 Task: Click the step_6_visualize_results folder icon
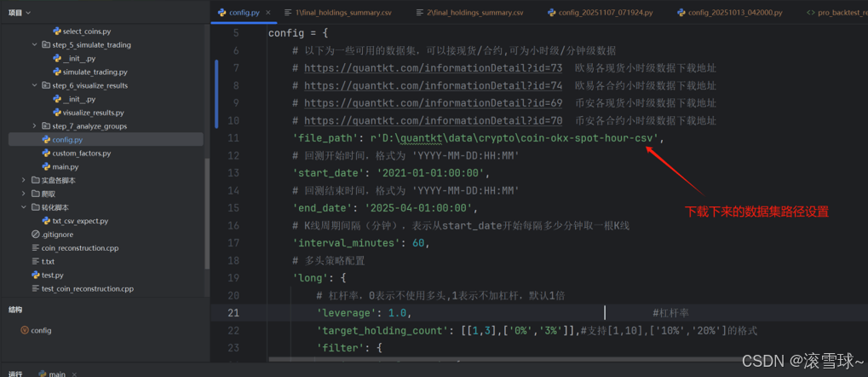point(46,85)
